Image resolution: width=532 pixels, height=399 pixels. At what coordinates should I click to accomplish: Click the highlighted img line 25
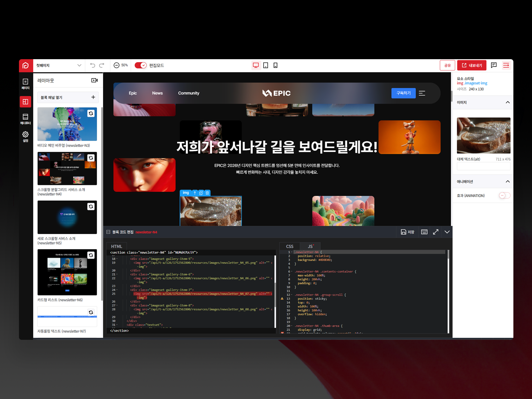pyautogui.click(x=203, y=296)
